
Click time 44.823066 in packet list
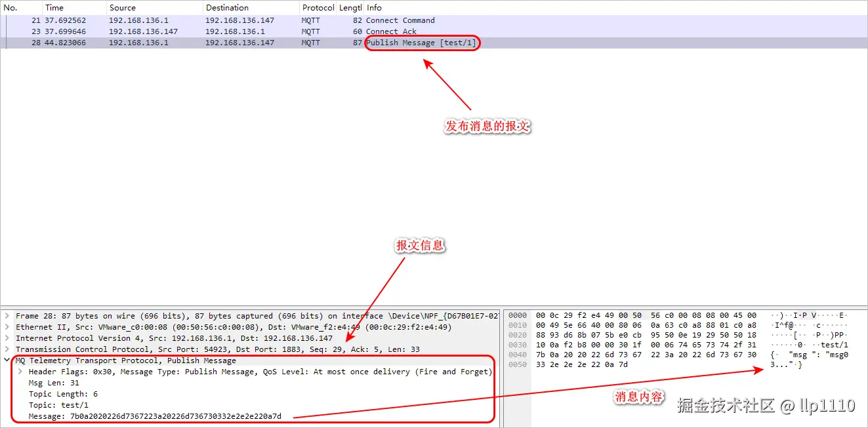tap(65, 43)
